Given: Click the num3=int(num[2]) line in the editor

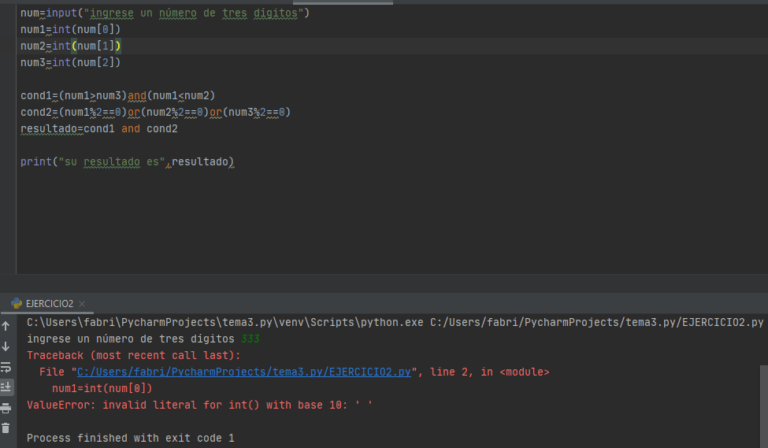Looking at the screenshot, I should pos(70,62).
